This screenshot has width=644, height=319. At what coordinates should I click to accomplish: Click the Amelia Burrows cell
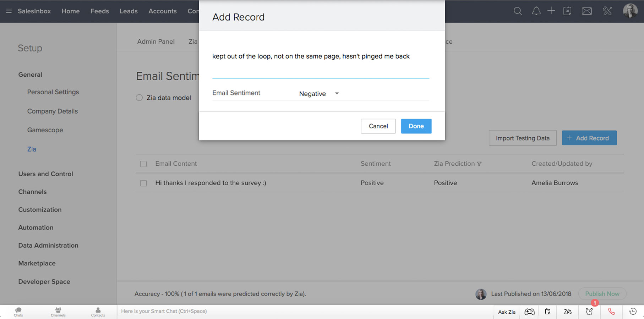point(555,183)
